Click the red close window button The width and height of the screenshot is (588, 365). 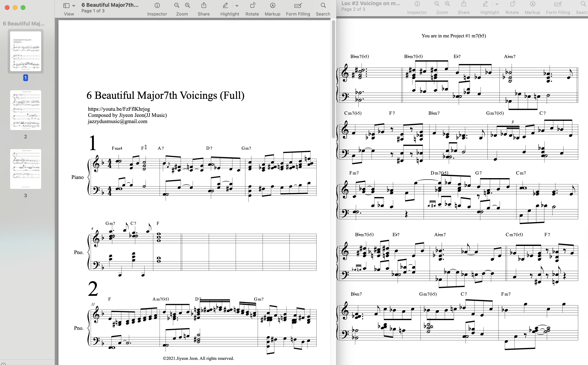coord(7,8)
